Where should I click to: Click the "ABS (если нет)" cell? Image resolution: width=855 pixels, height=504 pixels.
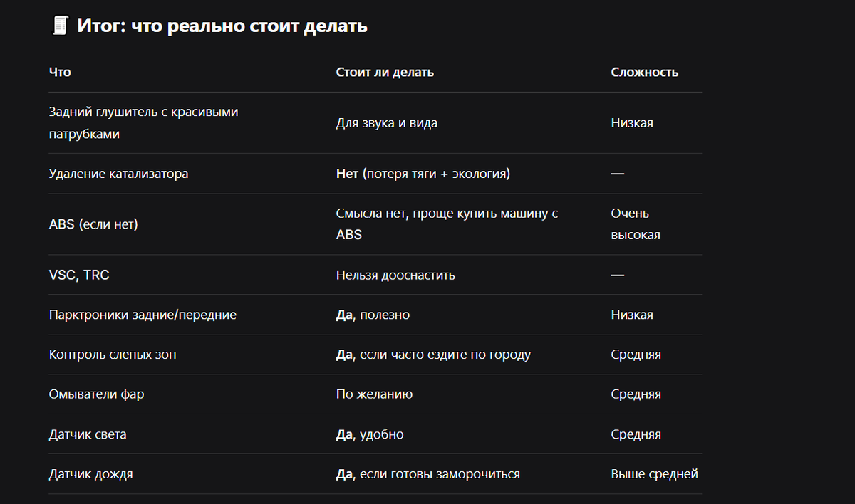(93, 224)
